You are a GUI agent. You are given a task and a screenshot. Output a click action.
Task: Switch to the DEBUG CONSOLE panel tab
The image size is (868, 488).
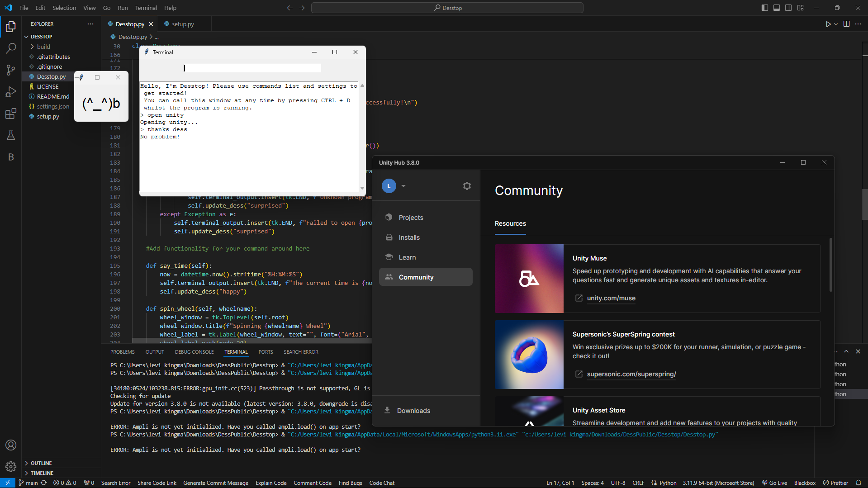pos(194,352)
